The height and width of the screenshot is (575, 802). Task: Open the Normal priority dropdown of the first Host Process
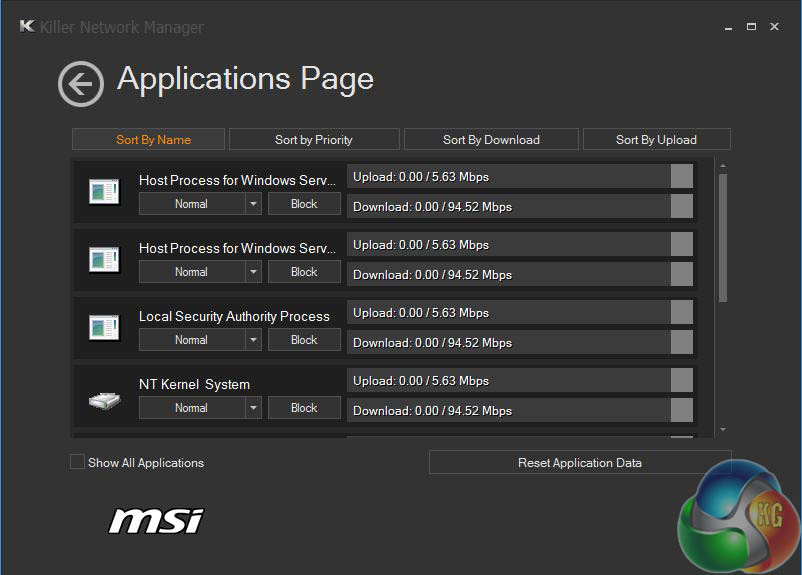tap(253, 204)
